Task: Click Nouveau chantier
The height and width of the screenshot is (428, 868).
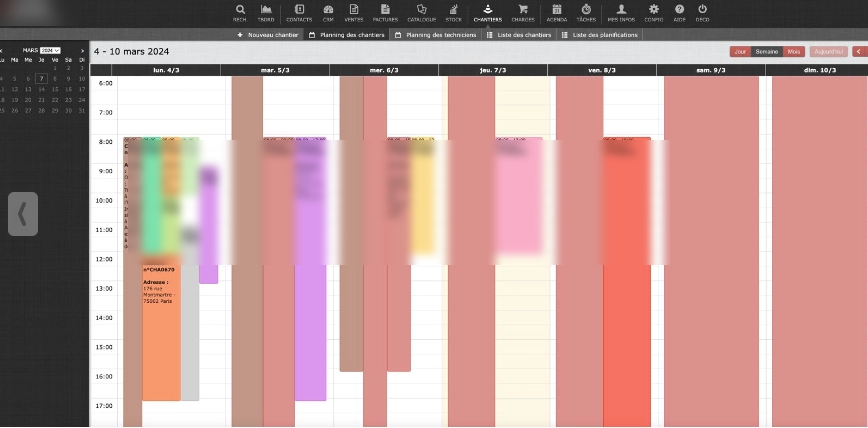Action: pos(268,35)
